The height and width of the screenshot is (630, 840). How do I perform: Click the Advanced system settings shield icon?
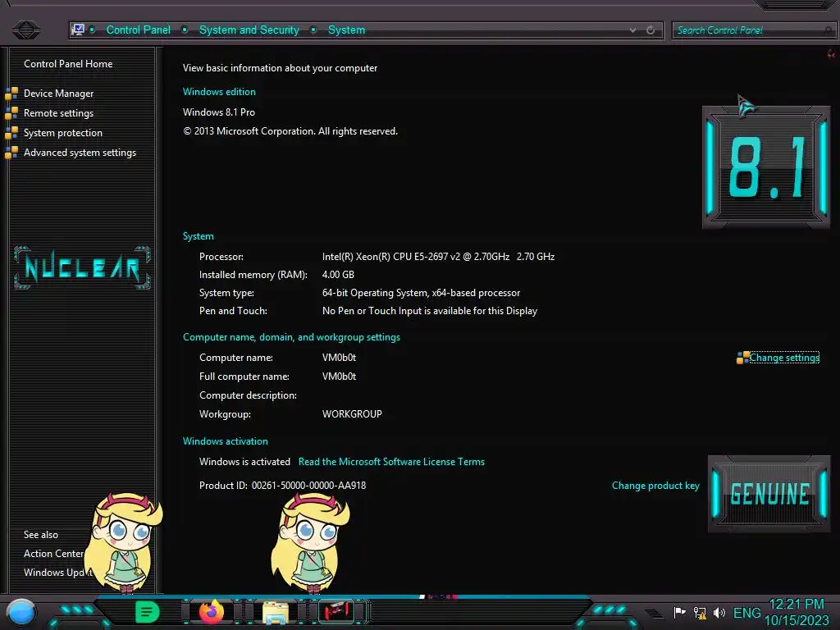click(x=11, y=153)
